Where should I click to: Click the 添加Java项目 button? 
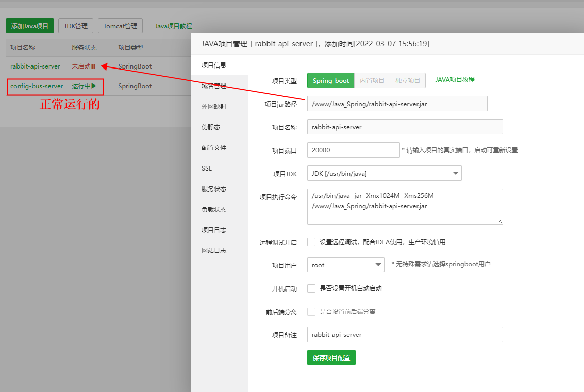[29, 25]
